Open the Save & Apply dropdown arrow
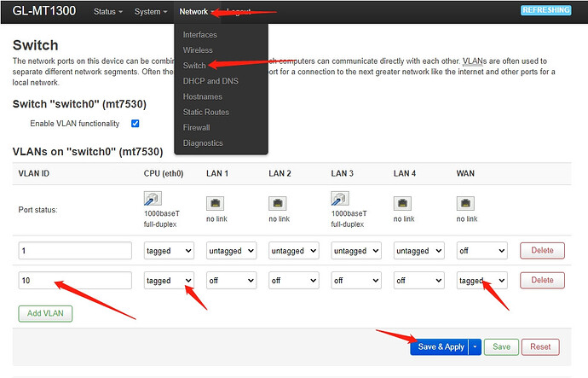The height and width of the screenshot is (378, 588). (x=476, y=346)
